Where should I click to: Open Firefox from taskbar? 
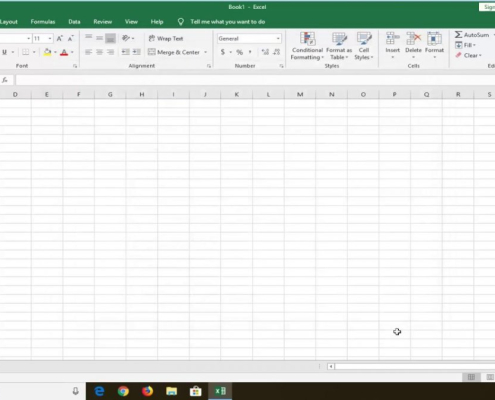tap(147, 391)
